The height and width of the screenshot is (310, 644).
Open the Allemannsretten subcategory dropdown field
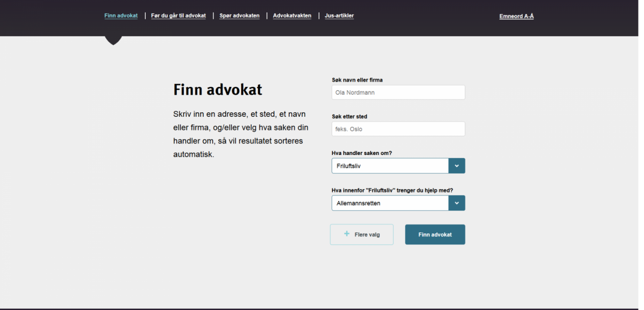[x=390, y=203]
